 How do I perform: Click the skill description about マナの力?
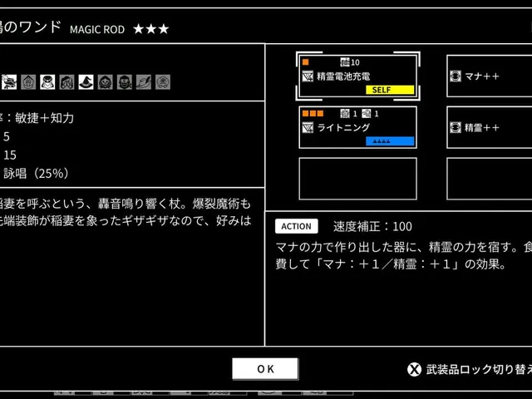[404, 255]
